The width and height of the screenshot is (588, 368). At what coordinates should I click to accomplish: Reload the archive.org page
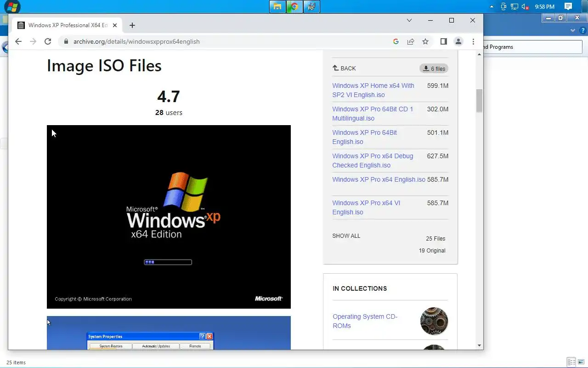tap(48, 41)
